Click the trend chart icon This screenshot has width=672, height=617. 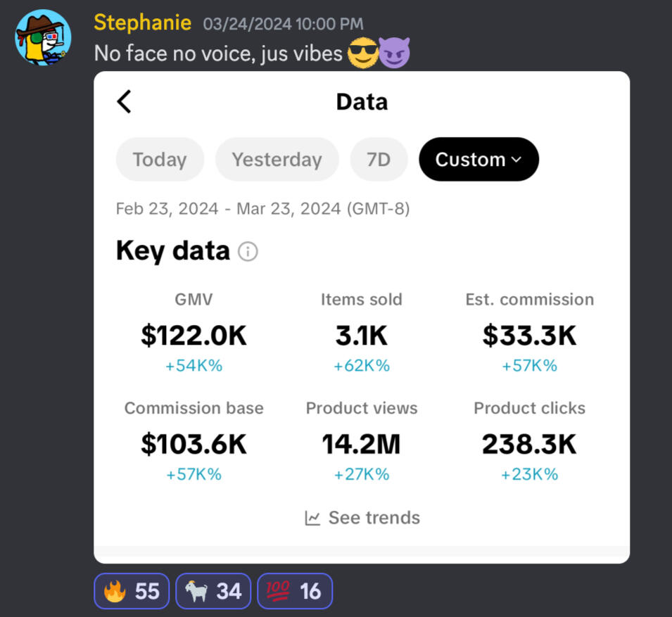312,519
